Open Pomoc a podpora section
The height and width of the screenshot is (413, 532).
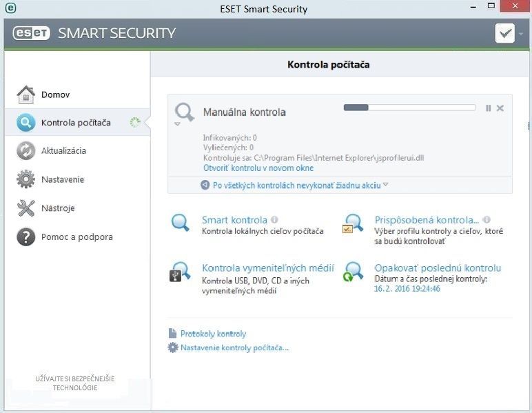click(x=78, y=237)
